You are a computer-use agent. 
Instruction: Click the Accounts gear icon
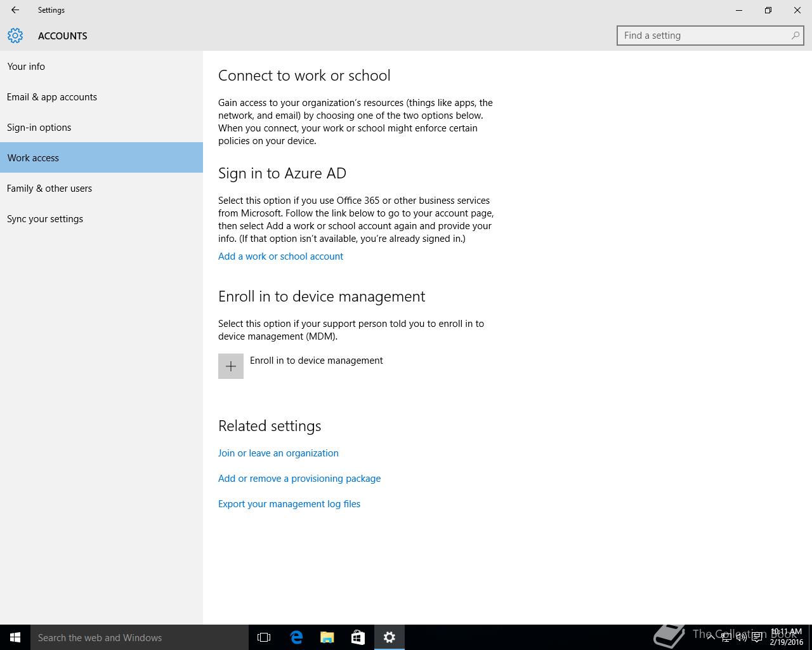click(15, 36)
